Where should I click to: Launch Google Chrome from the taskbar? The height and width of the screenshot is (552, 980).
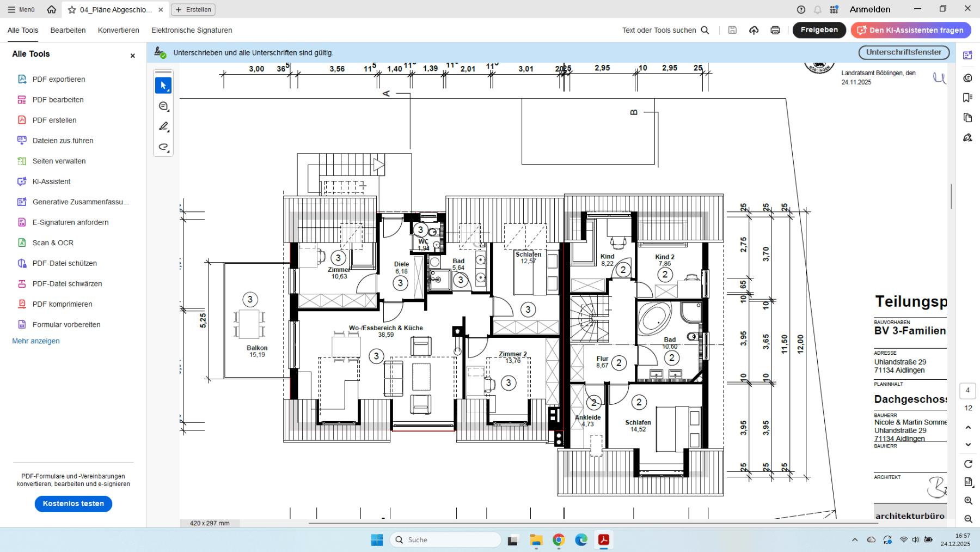[559, 539]
